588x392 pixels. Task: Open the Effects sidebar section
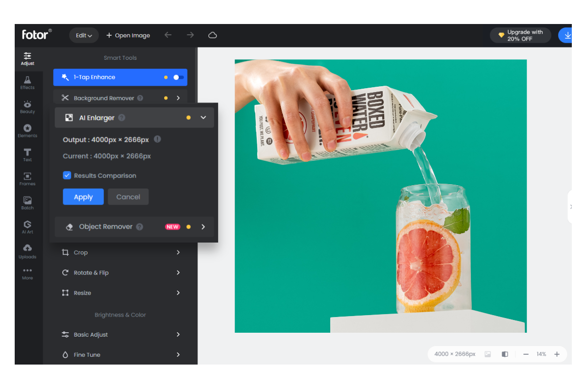pos(27,83)
